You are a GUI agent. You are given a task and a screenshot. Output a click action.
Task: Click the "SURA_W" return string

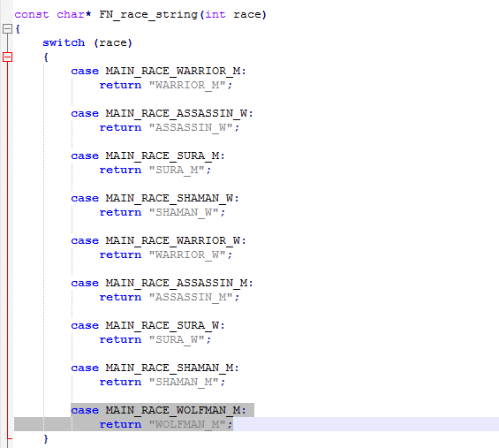[177, 339]
